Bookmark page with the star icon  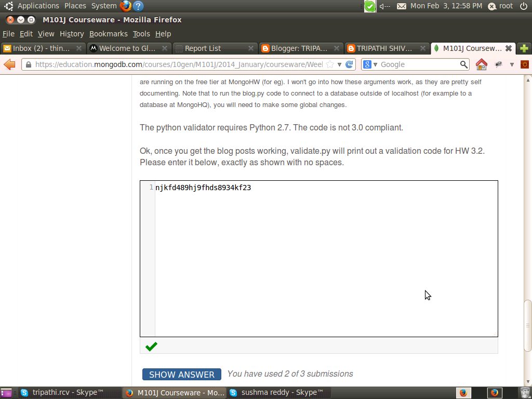(x=329, y=64)
